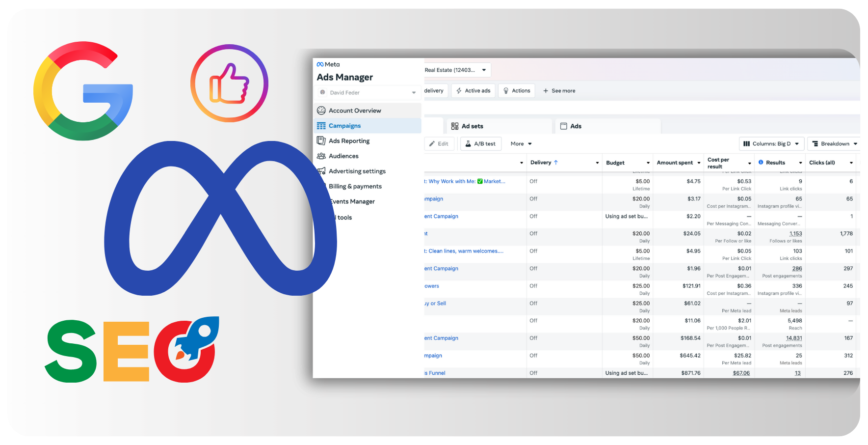The image size is (868, 445).
Task: Click the $645.42 amount spent cell
Action: tap(690, 356)
